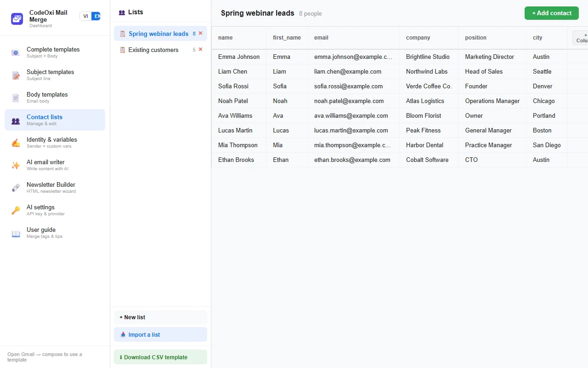Click the 'CTO' position cell
This screenshot has height=368, width=588.
click(492, 160)
